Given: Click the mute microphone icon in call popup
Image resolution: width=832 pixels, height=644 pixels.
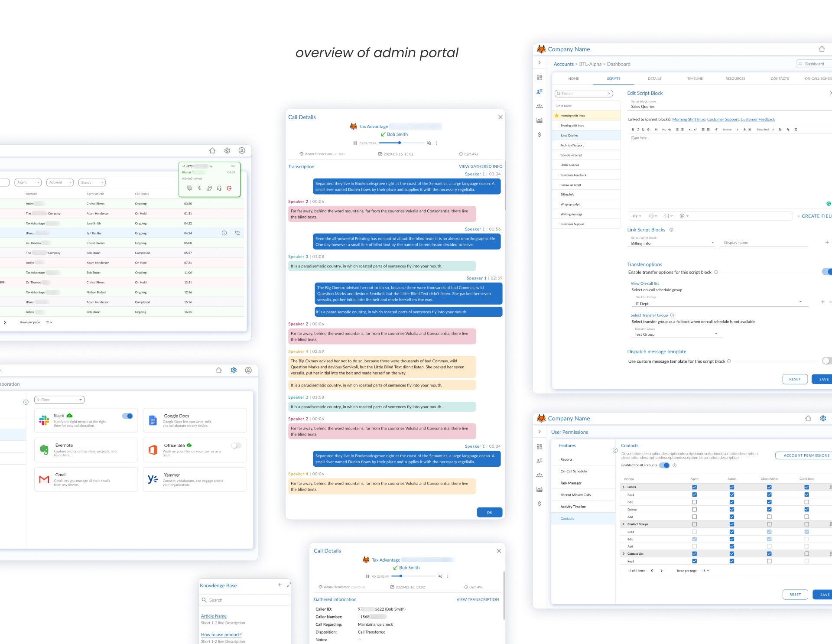Looking at the screenshot, I should 199,188.
